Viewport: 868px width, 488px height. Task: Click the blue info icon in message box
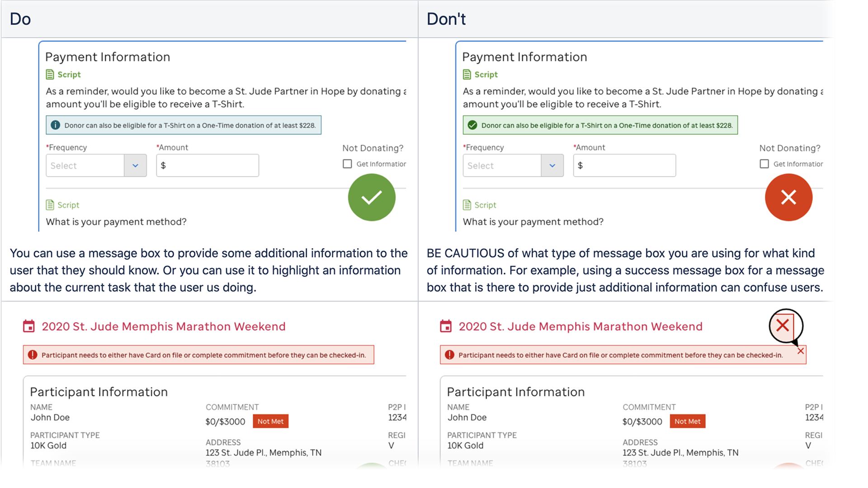[x=55, y=125]
